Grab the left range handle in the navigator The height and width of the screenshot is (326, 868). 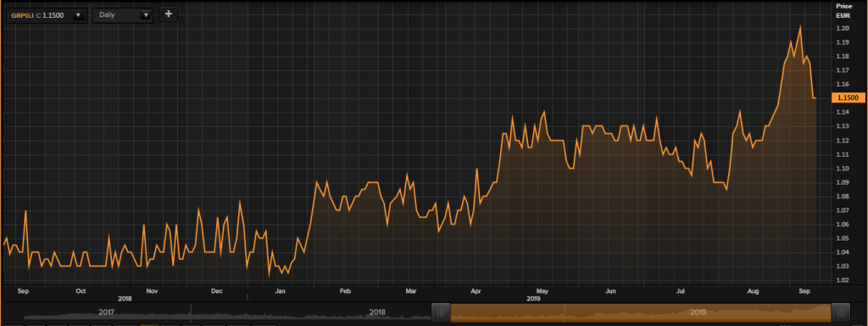(441, 312)
